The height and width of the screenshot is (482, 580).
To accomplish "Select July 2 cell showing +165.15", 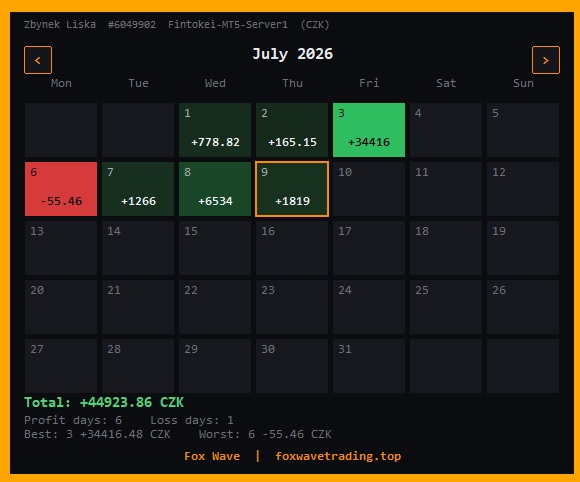I will click(292, 130).
